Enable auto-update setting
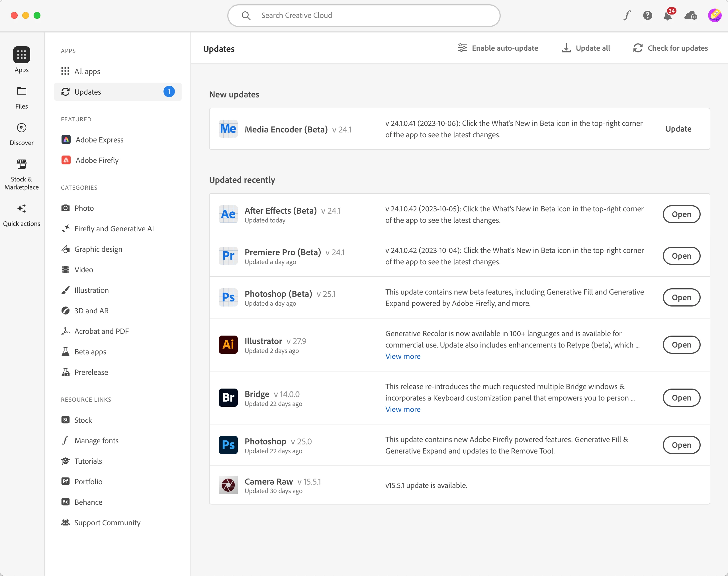Image resolution: width=728 pixels, height=576 pixels. (x=497, y=48)
